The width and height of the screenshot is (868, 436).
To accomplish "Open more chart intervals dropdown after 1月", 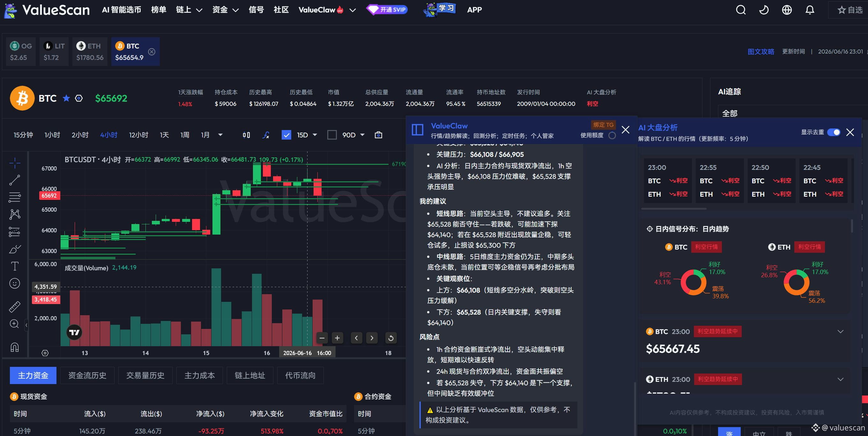I will tap(220, 135).
